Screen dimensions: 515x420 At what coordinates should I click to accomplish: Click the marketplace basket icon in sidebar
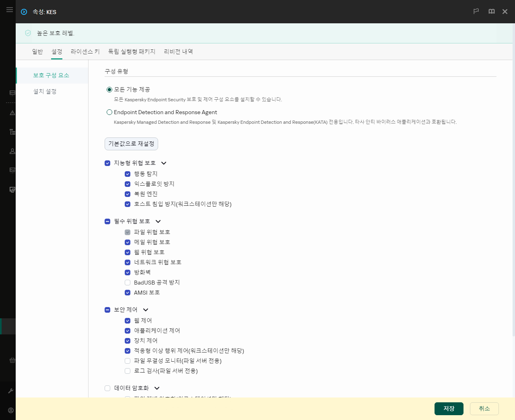pos(12,360)
